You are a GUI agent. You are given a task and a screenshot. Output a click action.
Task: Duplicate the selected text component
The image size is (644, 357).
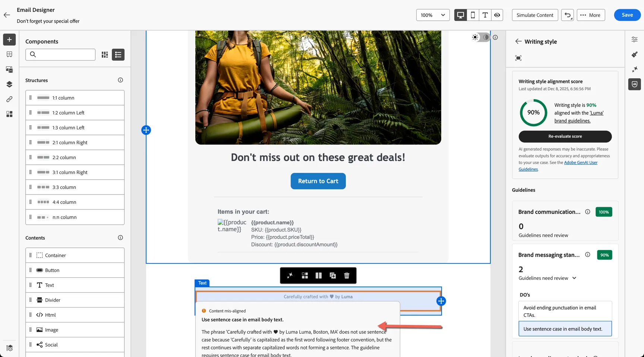333,275
